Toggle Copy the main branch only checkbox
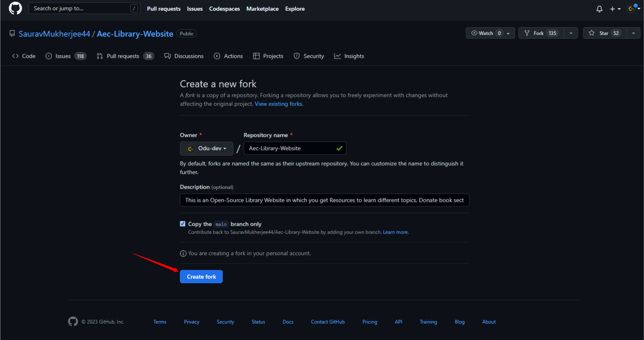Screen dimensions: 644x340 pyautogui.click(x=183, y=224)
